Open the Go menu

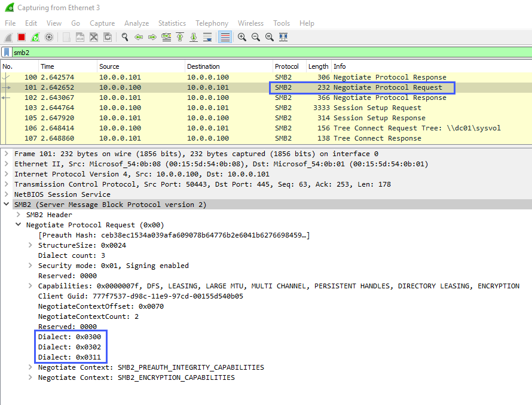coord(76,23)
